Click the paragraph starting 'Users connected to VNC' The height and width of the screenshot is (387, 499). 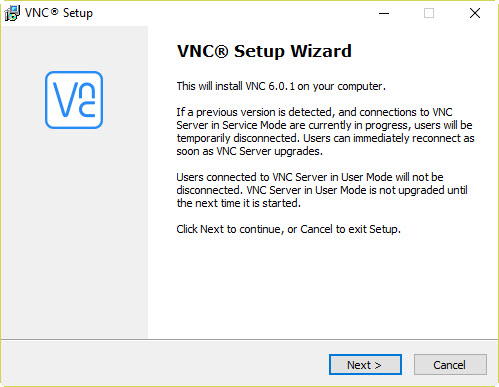[x=322, y=190]
